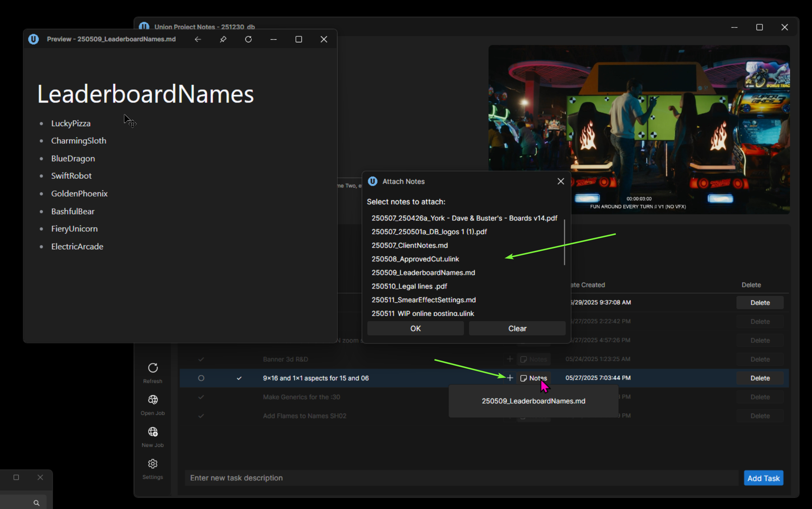Click the Date Created column header
Viewport: 812px width, 509px height.
588,285
